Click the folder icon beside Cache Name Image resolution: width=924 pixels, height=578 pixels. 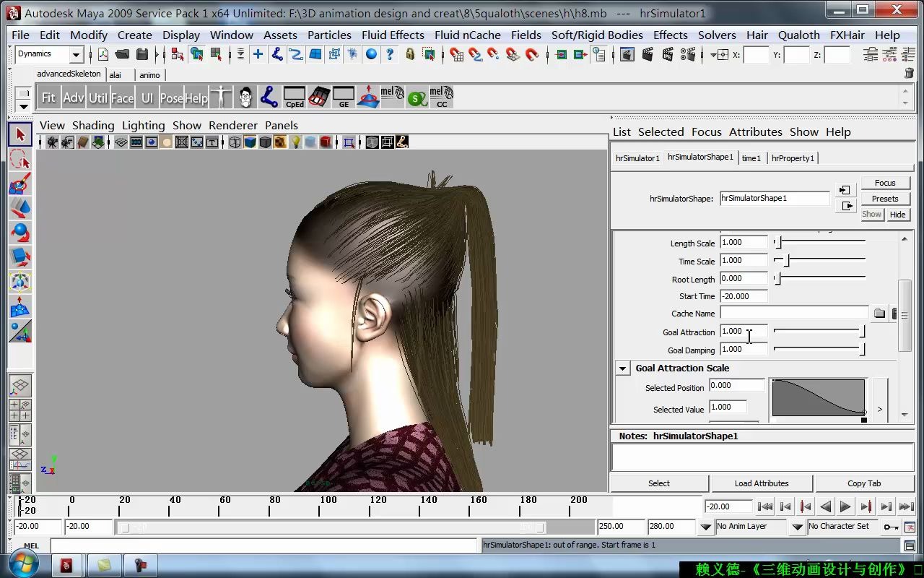tap(879, 314)
